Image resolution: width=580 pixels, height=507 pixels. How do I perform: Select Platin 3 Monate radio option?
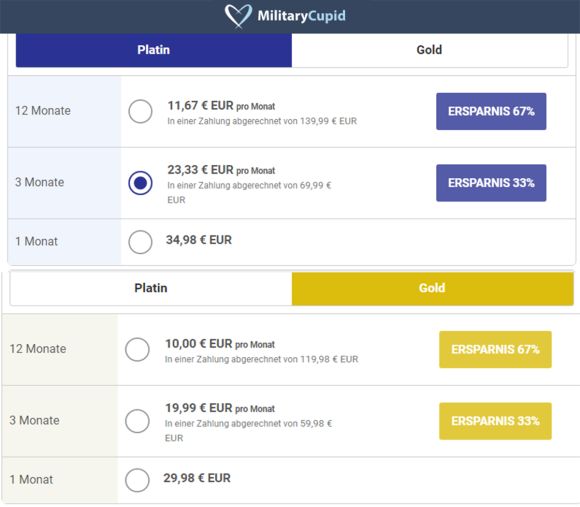tap(140, 183)
